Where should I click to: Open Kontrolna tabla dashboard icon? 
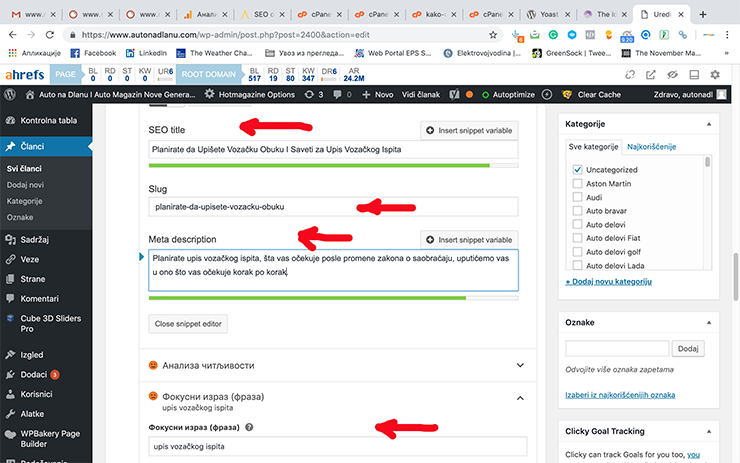(x=9, y=120)
